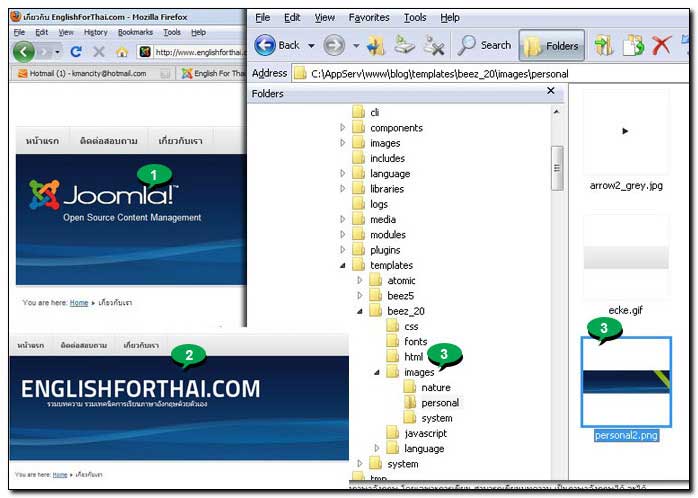Open Explorer Help menu
This screenshot has width=698, height=498.
coord(450,17)
